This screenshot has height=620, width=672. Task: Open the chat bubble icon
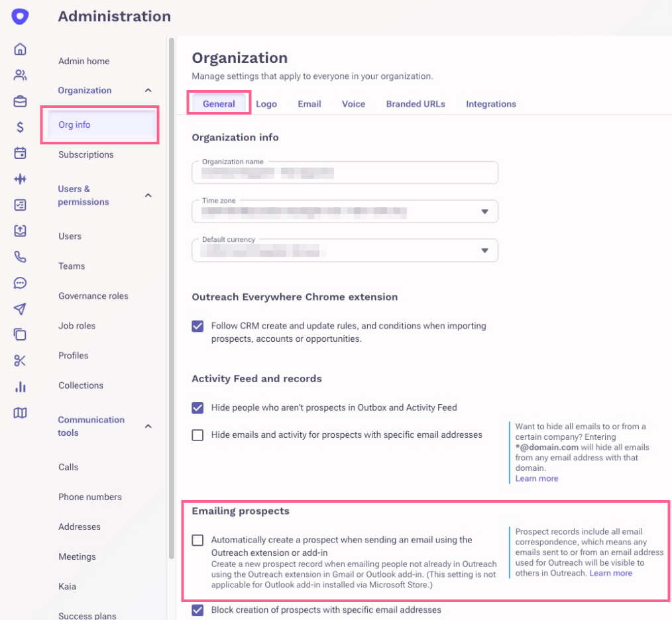20,283
